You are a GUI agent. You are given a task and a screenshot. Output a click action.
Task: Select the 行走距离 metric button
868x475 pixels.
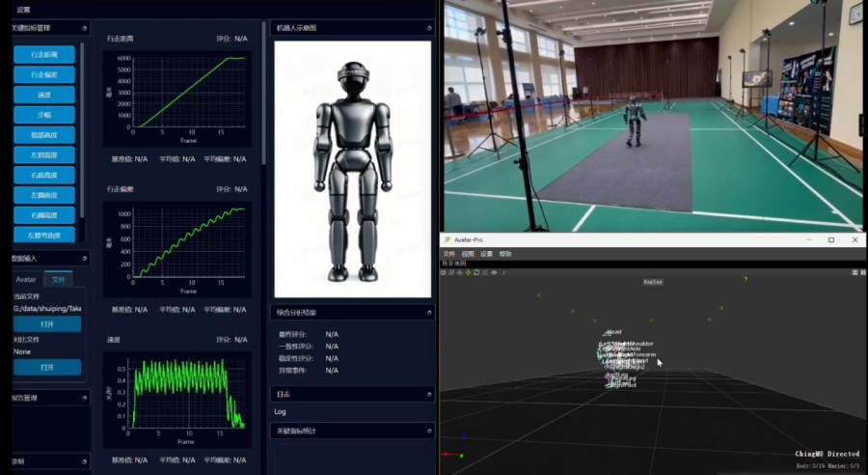click(44, 54)
